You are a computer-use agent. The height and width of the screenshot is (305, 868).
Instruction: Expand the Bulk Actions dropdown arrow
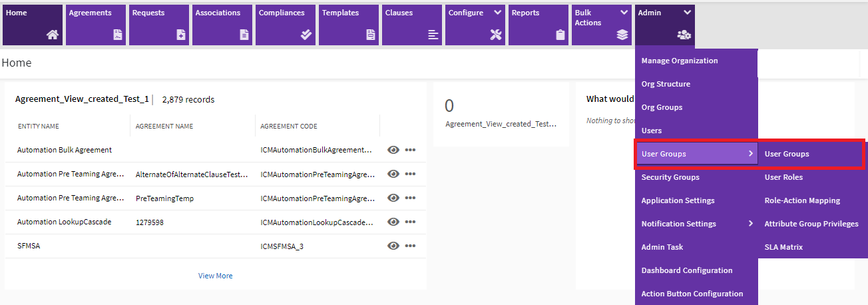(624, 13)
